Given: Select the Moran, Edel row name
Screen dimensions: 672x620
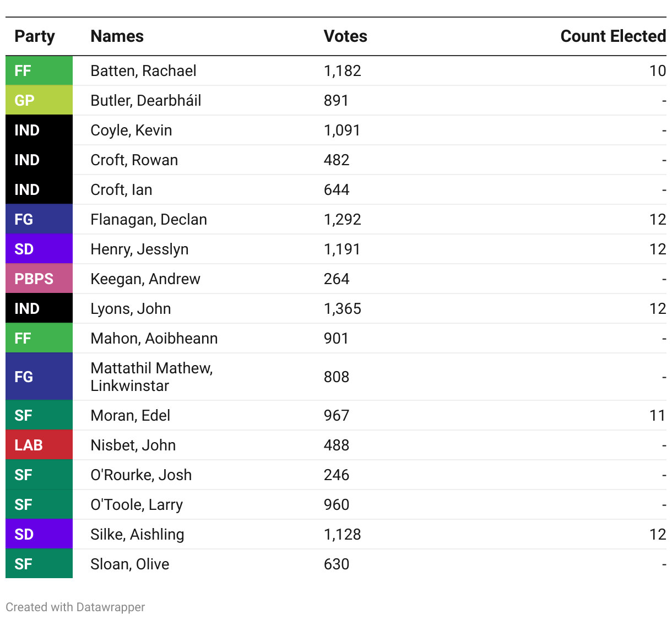Looking at the screenshot, I should click(130, 415).
